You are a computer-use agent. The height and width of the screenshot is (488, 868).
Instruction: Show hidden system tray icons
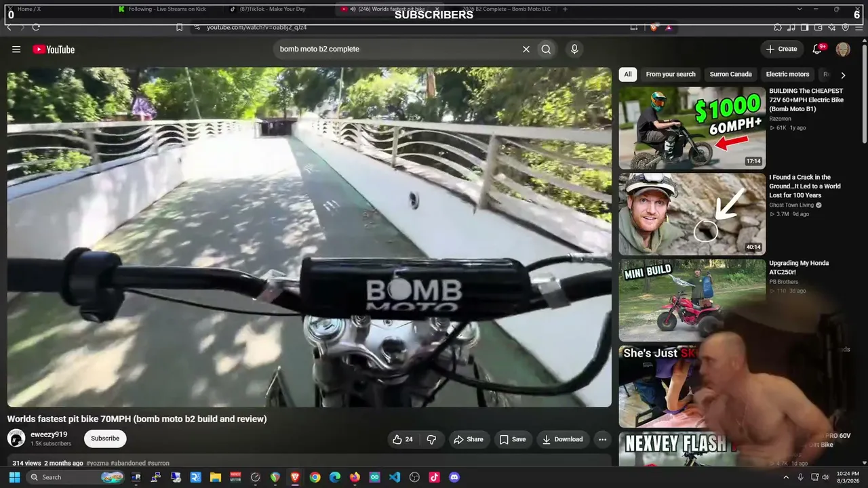click(x=786, y=477)
